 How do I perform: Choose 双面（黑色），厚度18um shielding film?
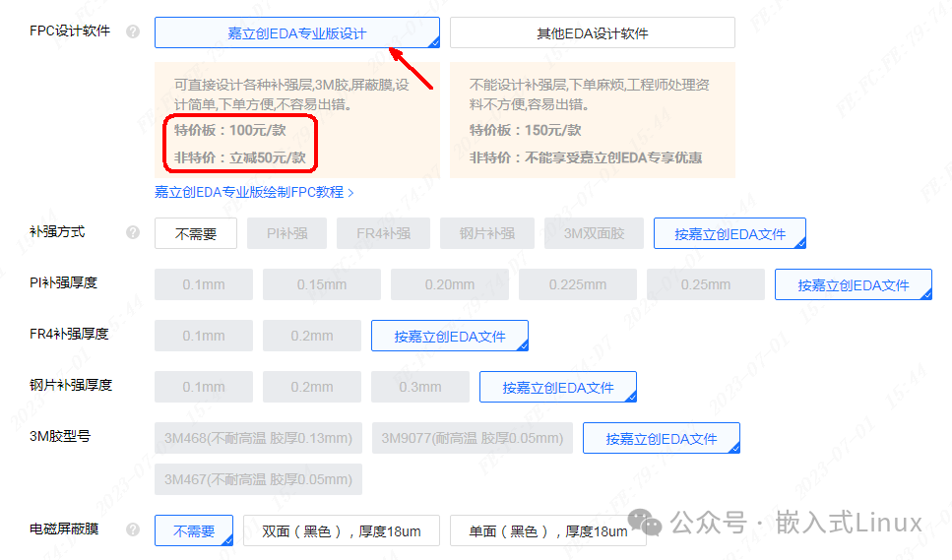342,530
